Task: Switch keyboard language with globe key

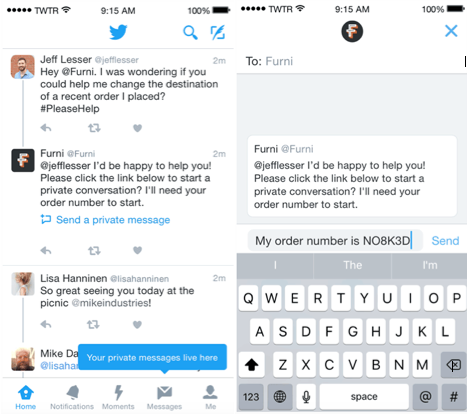Action: click(x=280, y=397)
